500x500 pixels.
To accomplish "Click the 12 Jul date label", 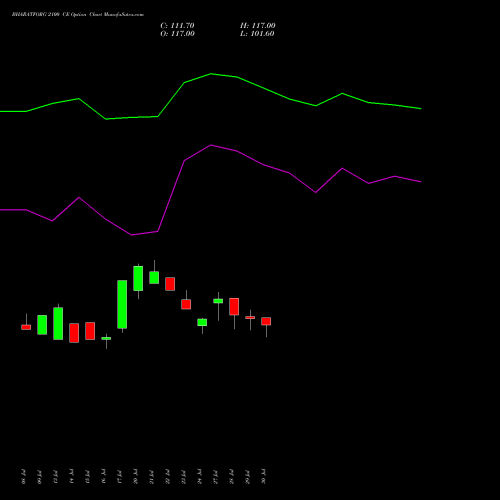I will pos(55,477).
